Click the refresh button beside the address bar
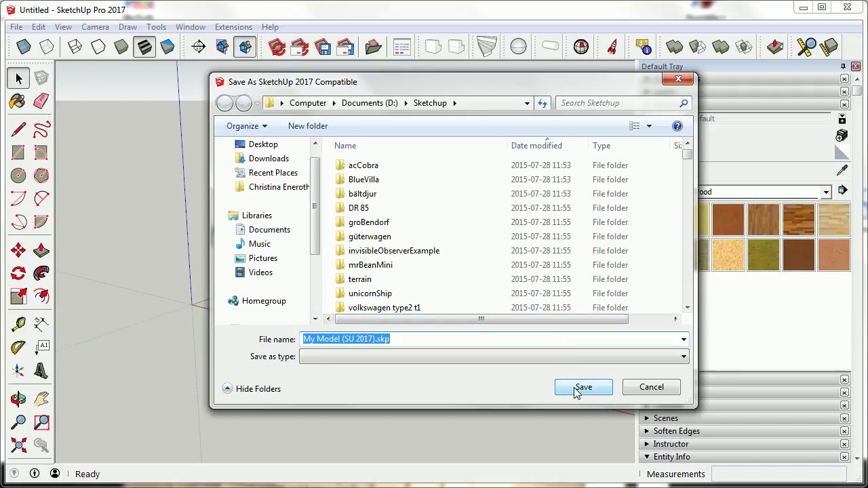The width and height of the screenshot is (868, 488). pyautogui.click(x=542, y=103)
